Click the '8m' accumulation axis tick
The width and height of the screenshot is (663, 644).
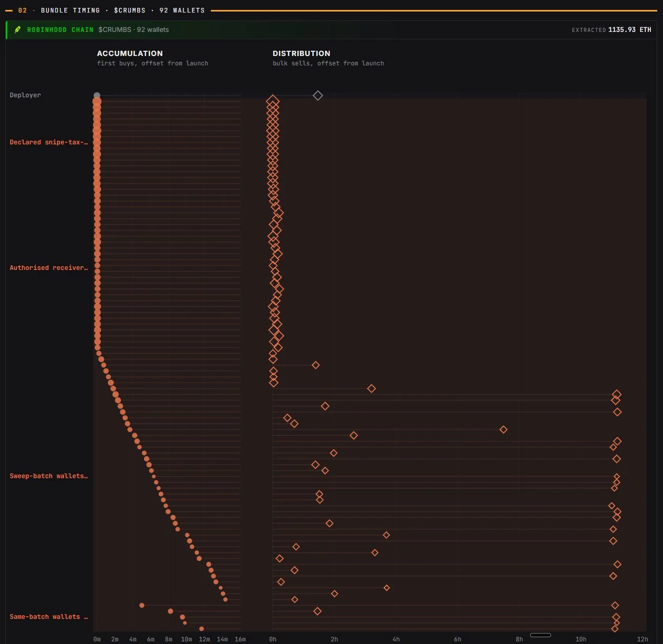[x=168, y=639]
